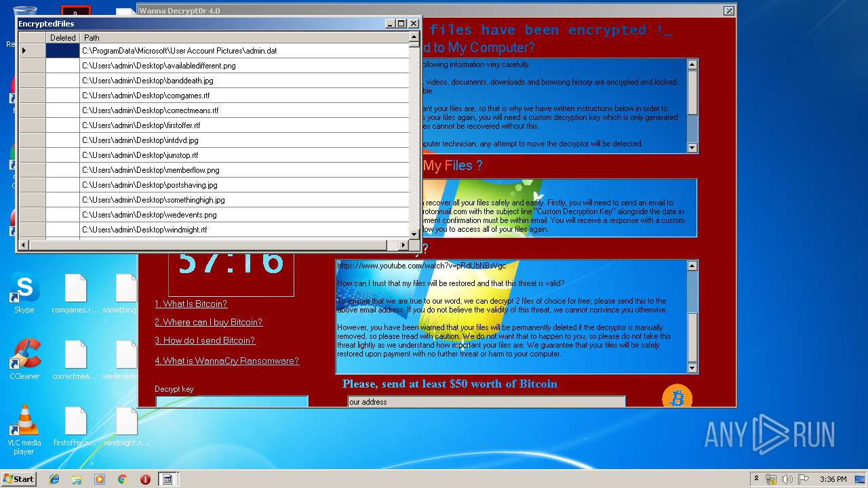The image size is (868, 488).
Task: Click the 'our address' text field
Action: (x=486, y=402)
